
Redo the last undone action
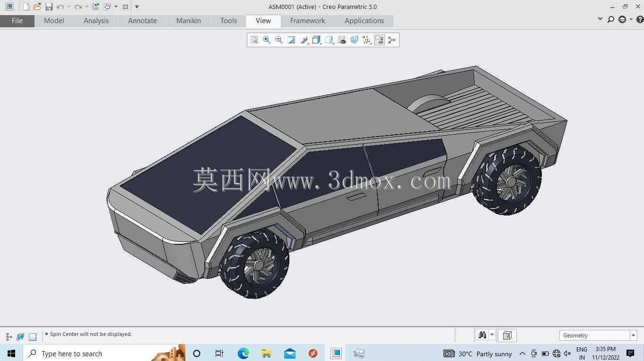click(78, 7)
